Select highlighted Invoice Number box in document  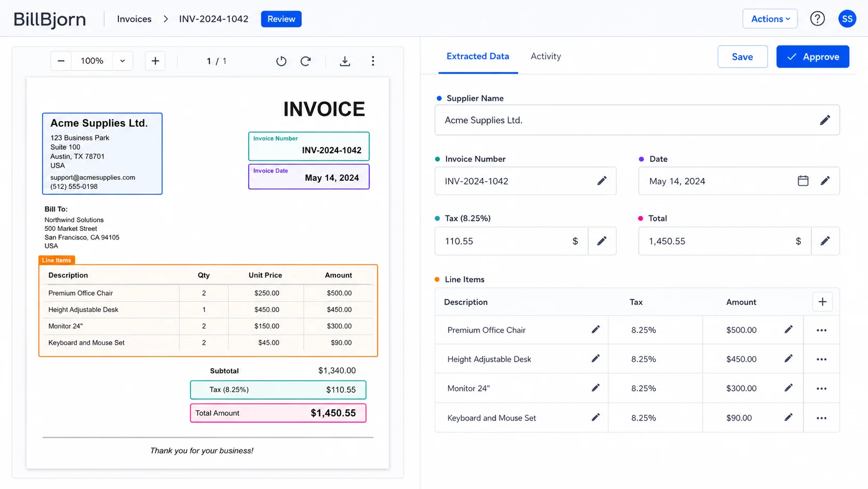click(309, 146)
